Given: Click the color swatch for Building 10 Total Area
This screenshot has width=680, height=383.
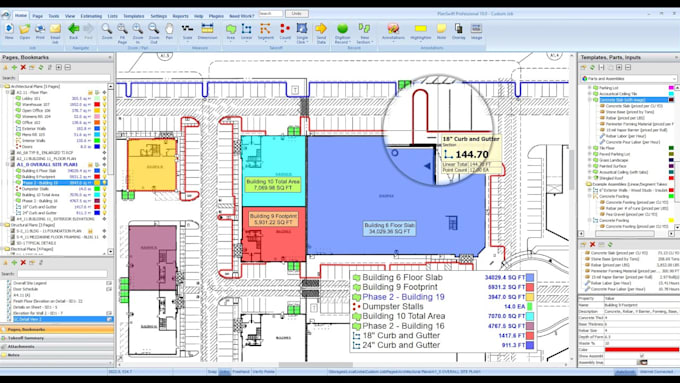Looking at the screenshot, I should 97,195.
